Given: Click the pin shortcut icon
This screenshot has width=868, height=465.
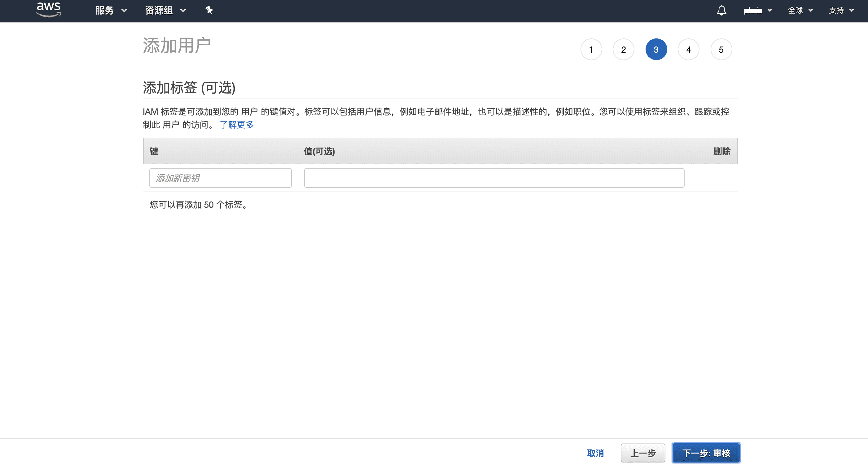Looking at the screenshot, I should coord(209,10).
